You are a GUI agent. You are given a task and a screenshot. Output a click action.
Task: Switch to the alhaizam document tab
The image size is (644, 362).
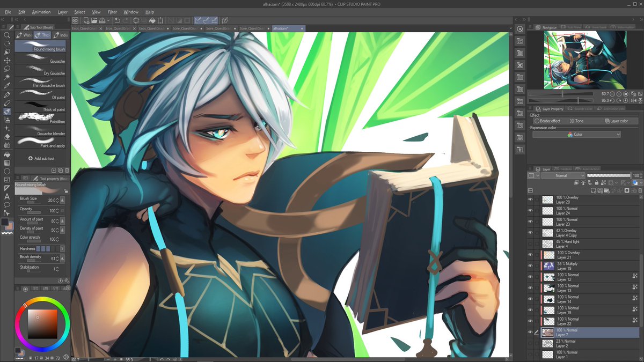[289, 28]
